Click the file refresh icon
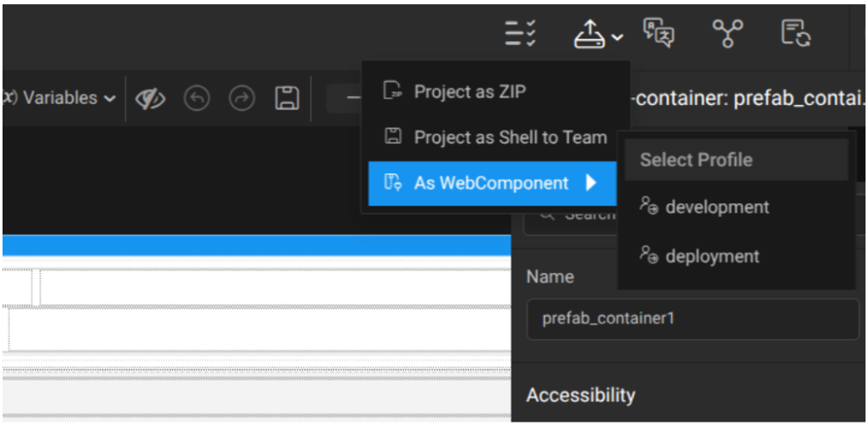The height and width of the screenshot is (425, 868). pos(796,34)
